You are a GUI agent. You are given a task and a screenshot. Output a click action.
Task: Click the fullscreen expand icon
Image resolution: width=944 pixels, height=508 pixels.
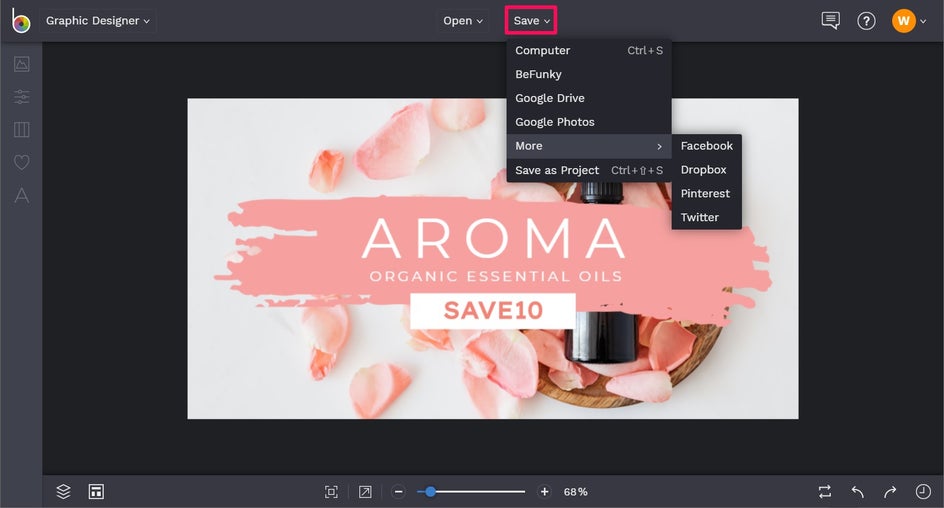point(365,492)
